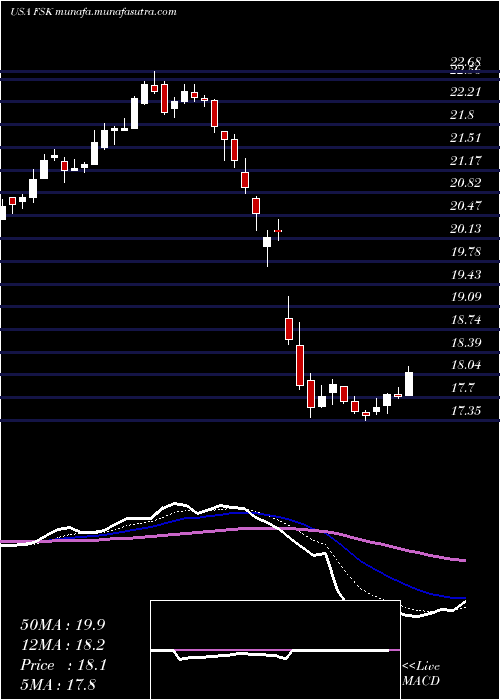Select the 17.35 price axis label
The image size is (500, 700).
[x=465, y=410]
